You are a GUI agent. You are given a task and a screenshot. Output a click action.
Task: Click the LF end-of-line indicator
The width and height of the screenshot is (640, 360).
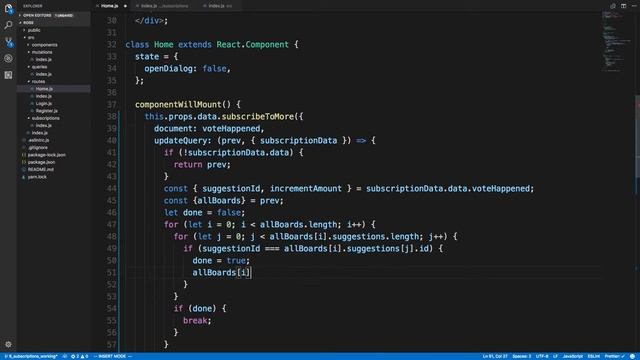(556, 356)
